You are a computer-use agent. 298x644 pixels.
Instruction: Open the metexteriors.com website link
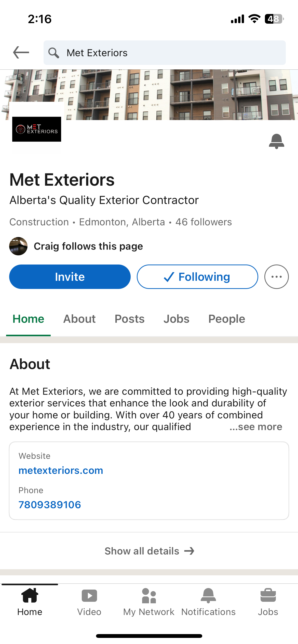pos(61,471)
